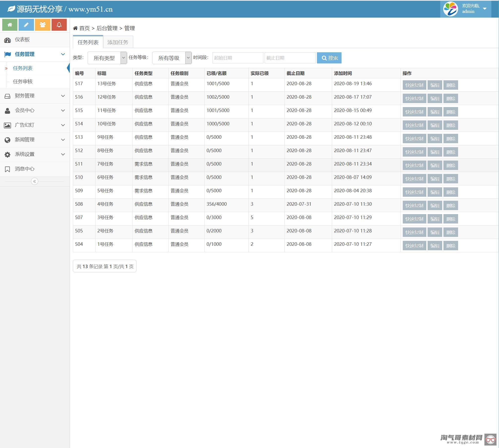This screenshot has width=499, height=448.
Task: Click 删除 for 8号任务
Action: click(x=451, y=152)
